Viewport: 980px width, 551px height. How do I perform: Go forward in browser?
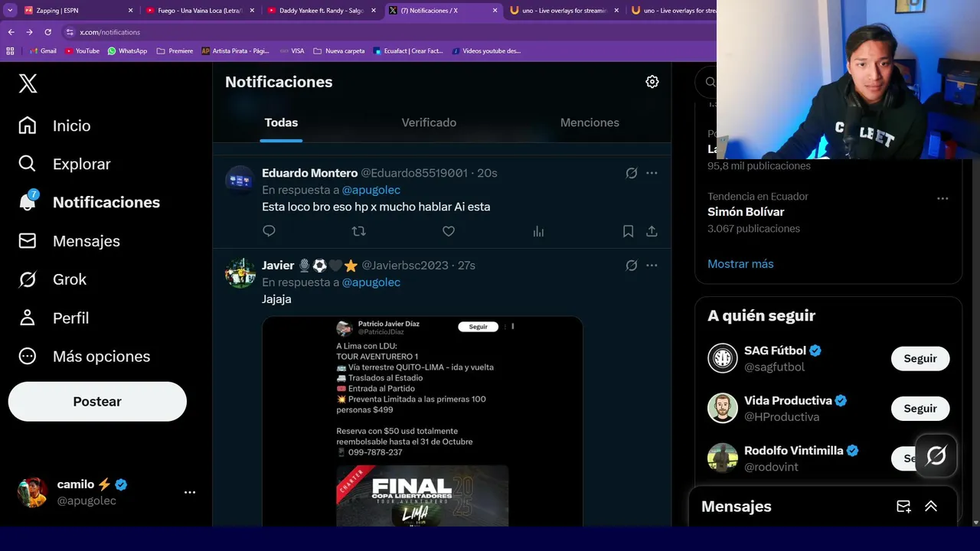[x=29, y=32]
